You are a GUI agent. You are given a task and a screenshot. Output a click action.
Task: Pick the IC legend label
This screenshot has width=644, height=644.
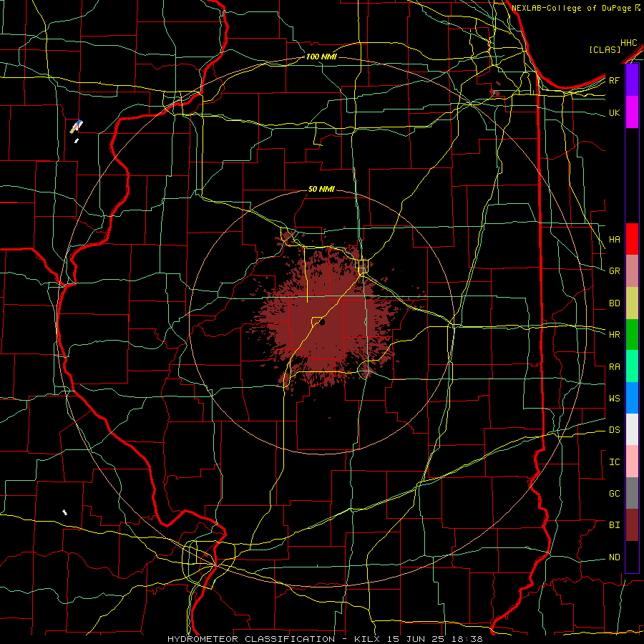(615, 462)
